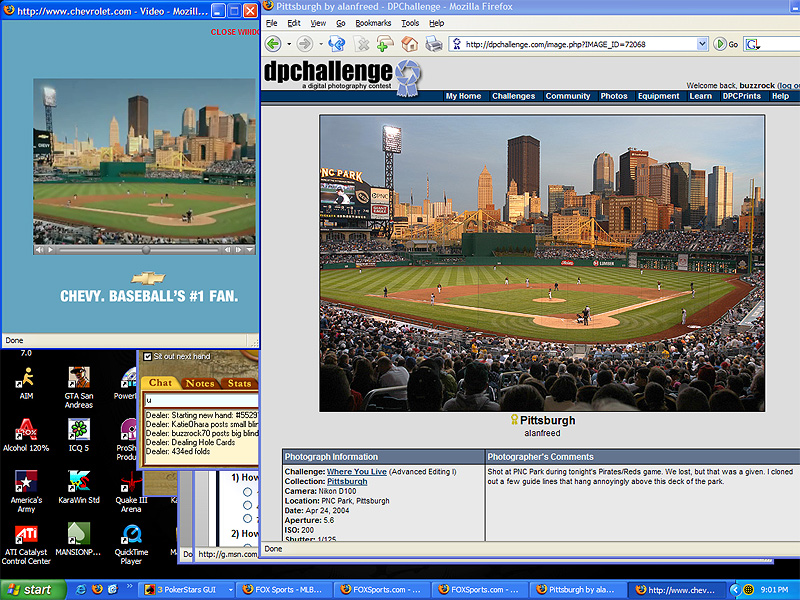Step the video one frame backward

(x=228, y=249)
